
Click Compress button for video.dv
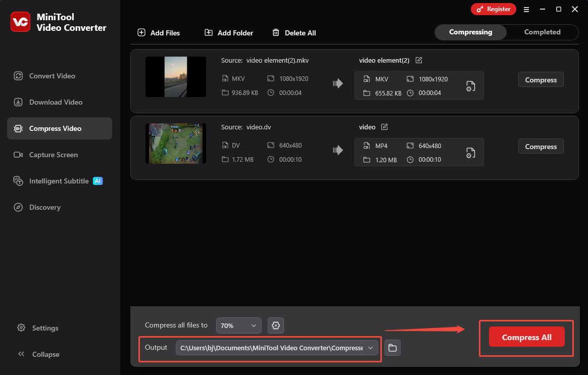[x=541, y=147]
